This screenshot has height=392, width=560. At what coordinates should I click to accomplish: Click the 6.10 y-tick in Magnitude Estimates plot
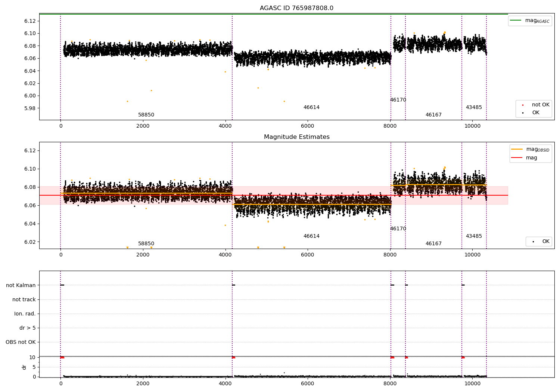(30, 169)
